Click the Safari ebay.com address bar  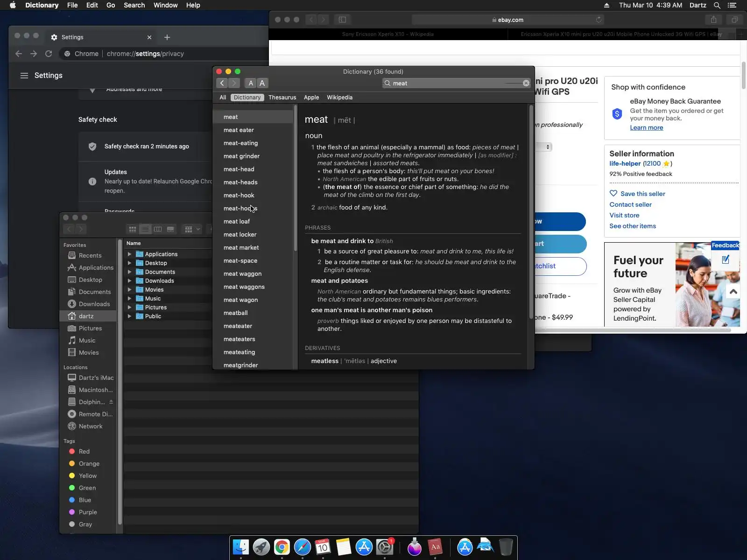(508, 20)
